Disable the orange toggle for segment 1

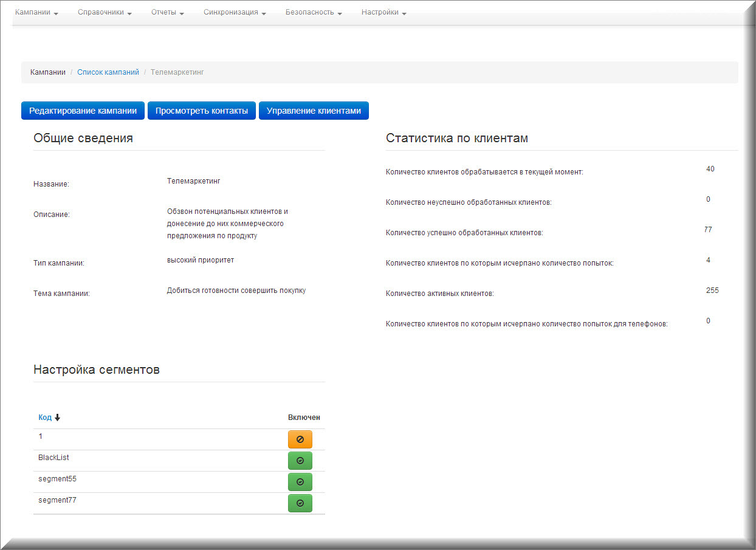click(300, 439)
